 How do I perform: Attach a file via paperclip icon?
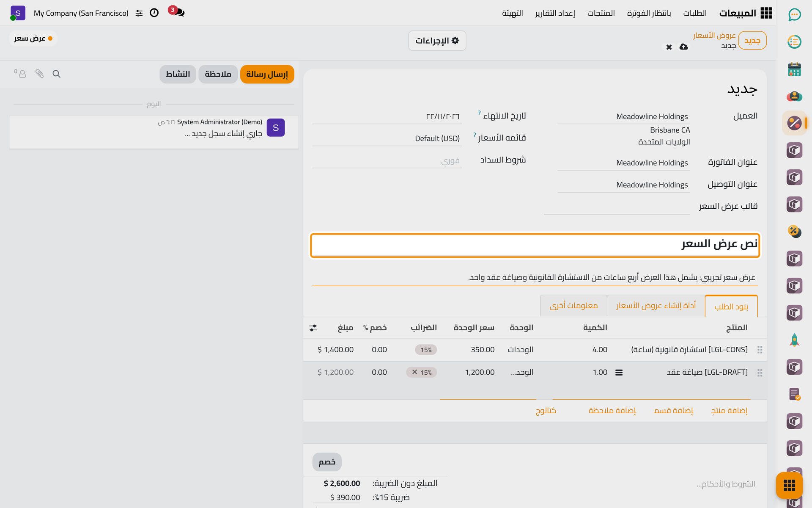(x=39, y=74)
